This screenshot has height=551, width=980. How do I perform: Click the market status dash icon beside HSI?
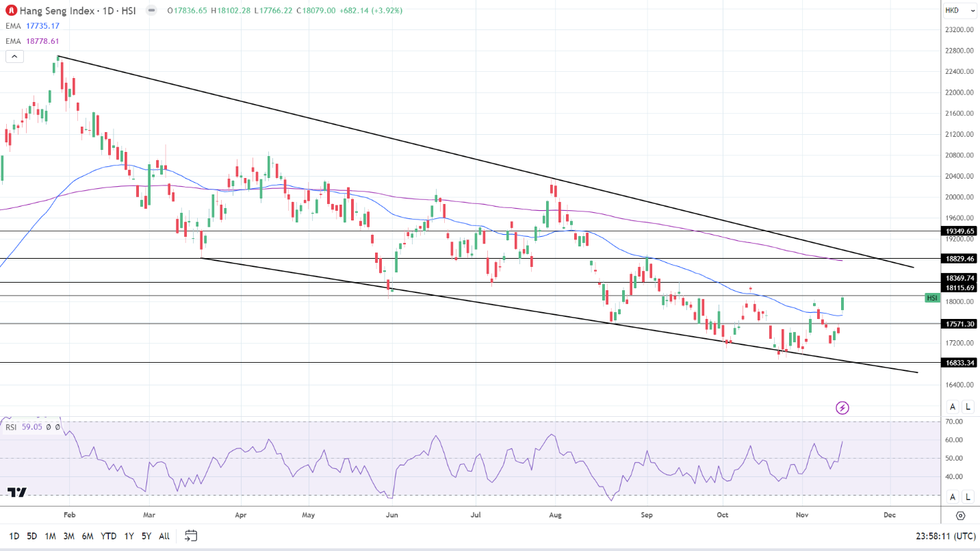pos(151,11)
